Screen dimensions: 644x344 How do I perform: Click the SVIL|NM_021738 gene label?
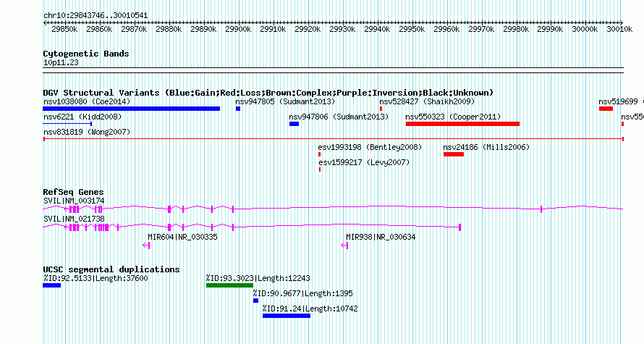click(74, 219)
